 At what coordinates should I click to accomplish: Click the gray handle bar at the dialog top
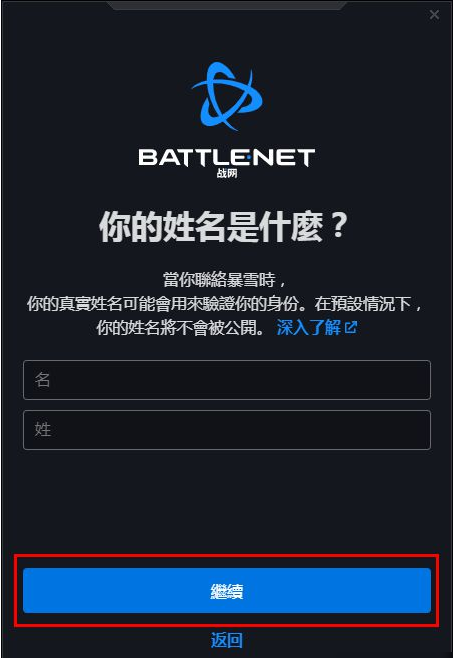point(227,5)
